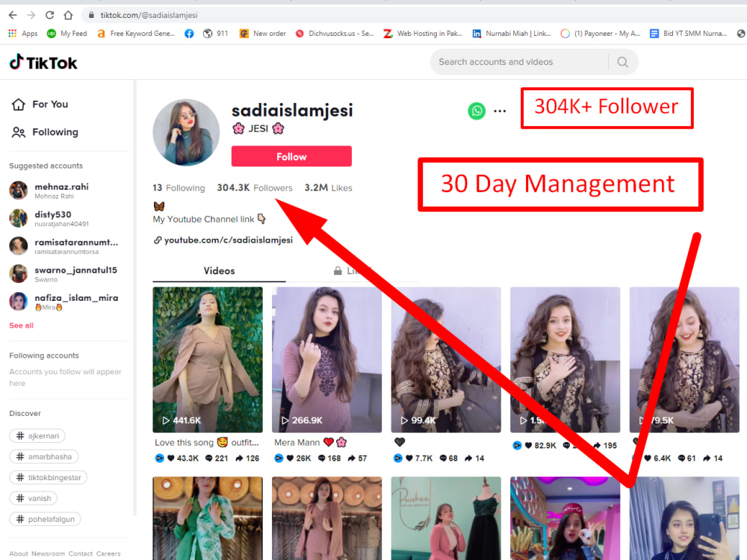Viewport: 747px width, 560px height.
Task: Click the green WhatsApp share icon
Action: 477,111
